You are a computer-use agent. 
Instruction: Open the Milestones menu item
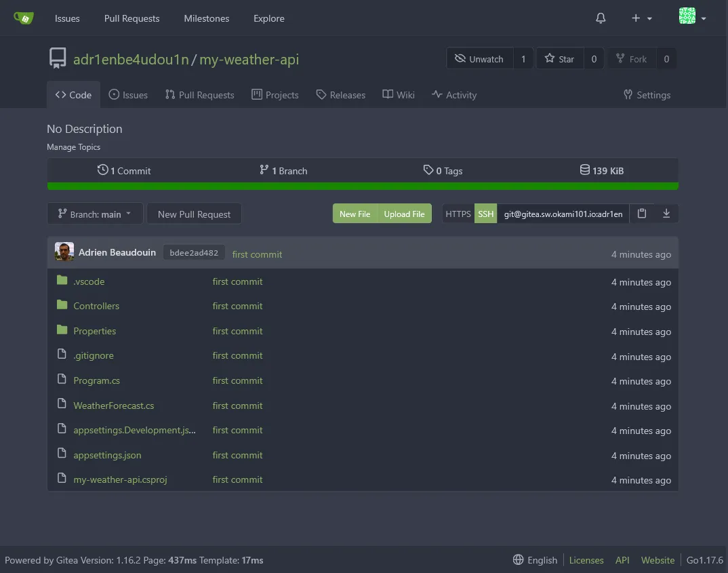coord(206,18)
